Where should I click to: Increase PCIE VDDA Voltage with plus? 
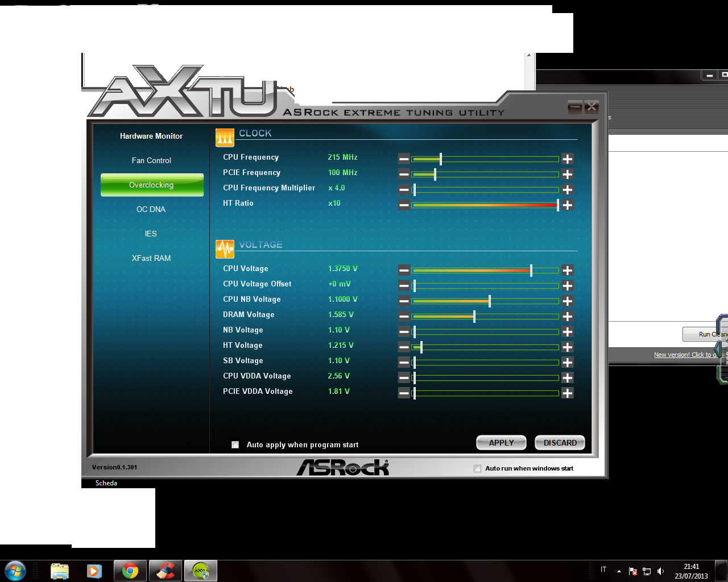click(x=567, y=393)
